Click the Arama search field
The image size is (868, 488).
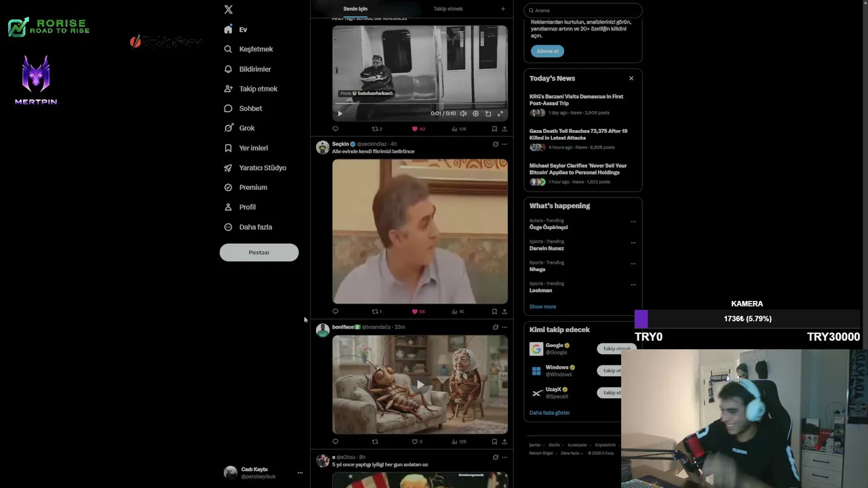[583, 10]
